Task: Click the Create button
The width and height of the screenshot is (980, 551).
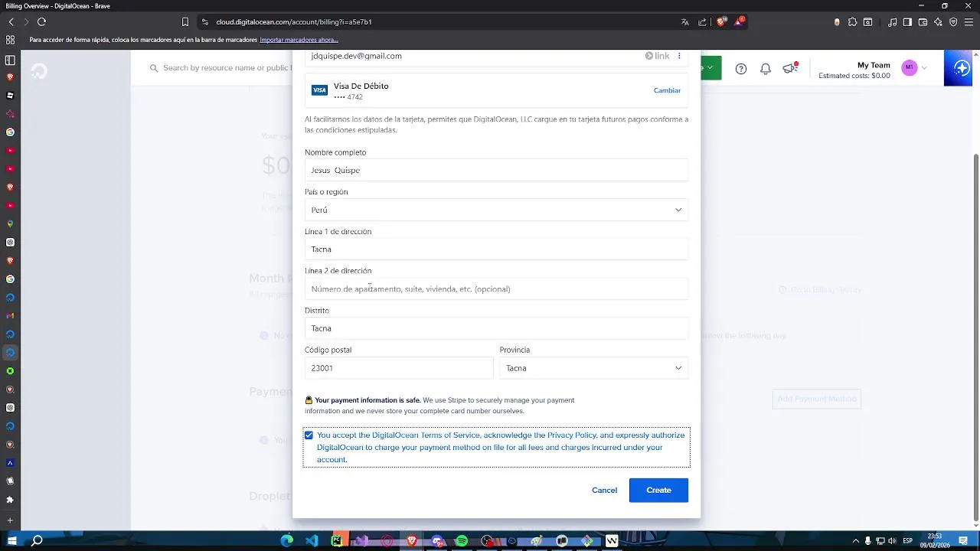Action: [x=658, y=491]
